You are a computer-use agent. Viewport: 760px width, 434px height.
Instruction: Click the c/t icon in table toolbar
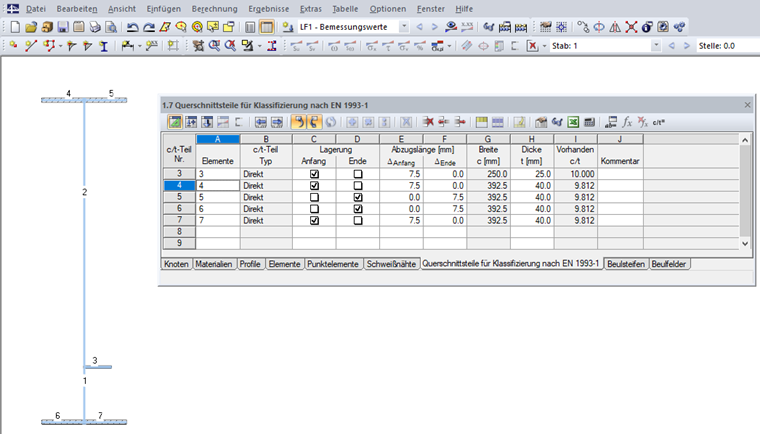pyautogui.click(x=658, y=122)
